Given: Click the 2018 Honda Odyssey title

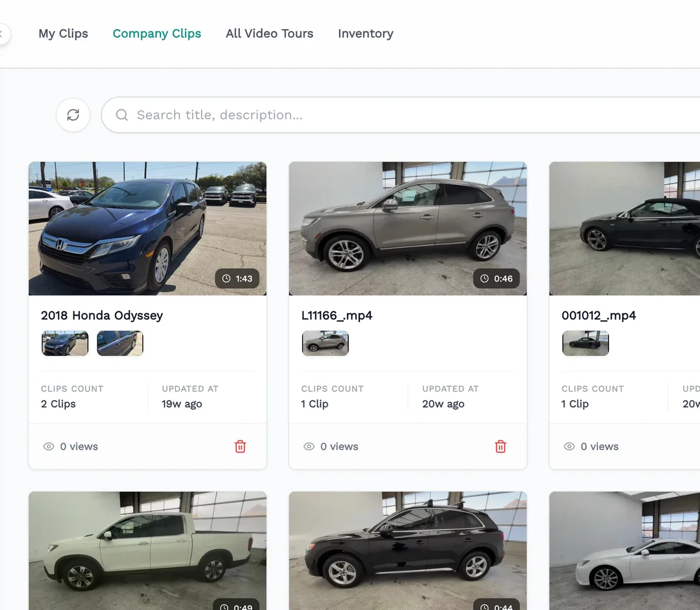Looking at the screenshot, I should coord(102,315).
